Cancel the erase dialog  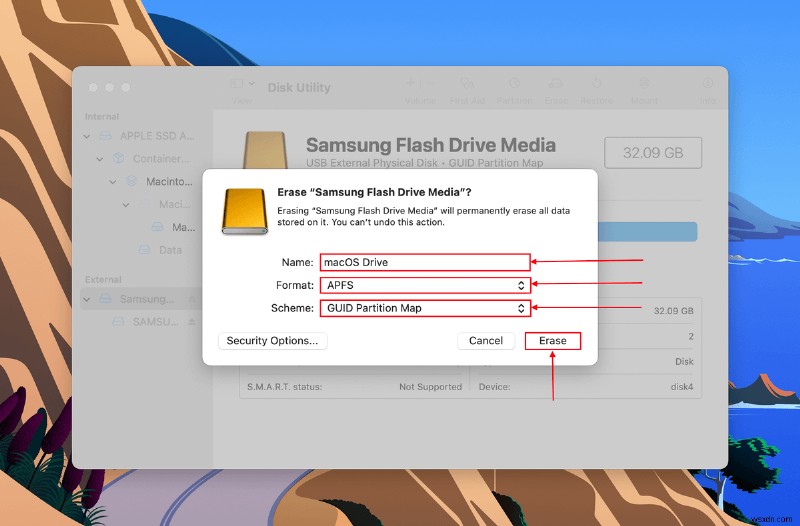486,341
